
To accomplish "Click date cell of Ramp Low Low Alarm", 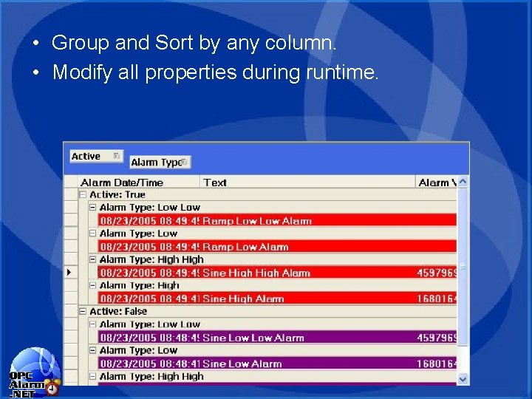I will (149, 220).
